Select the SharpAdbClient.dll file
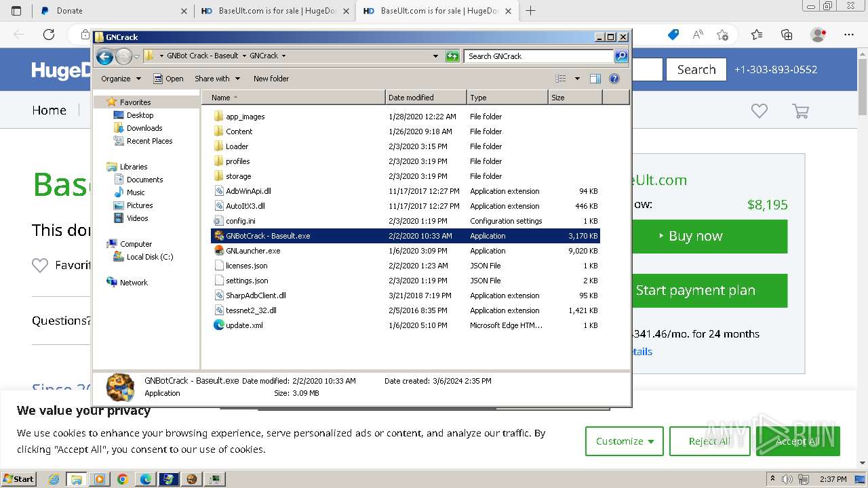Image resolution: width=868 pixels, height=488 pixels. (406, 296)
